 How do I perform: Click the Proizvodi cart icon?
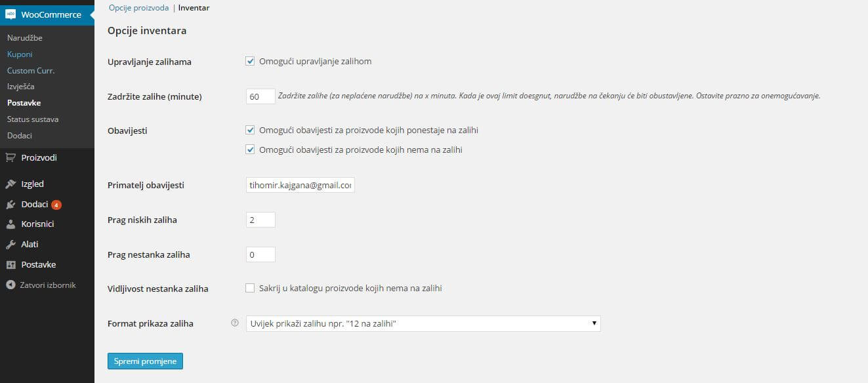tap(10, 158)
